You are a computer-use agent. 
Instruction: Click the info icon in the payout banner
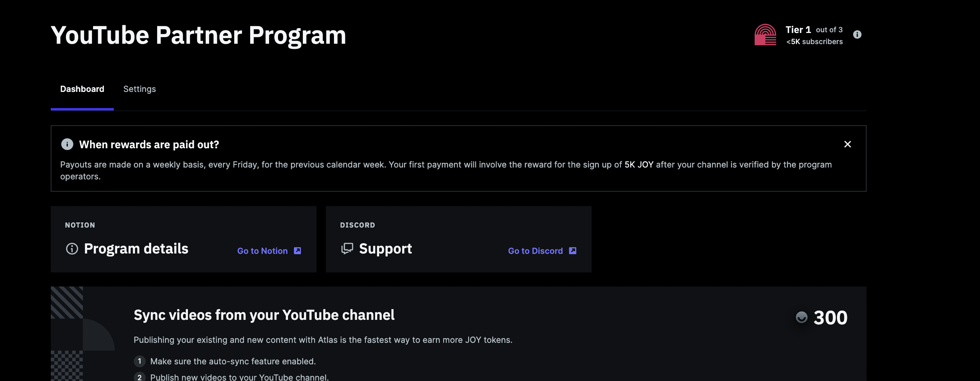67,144
